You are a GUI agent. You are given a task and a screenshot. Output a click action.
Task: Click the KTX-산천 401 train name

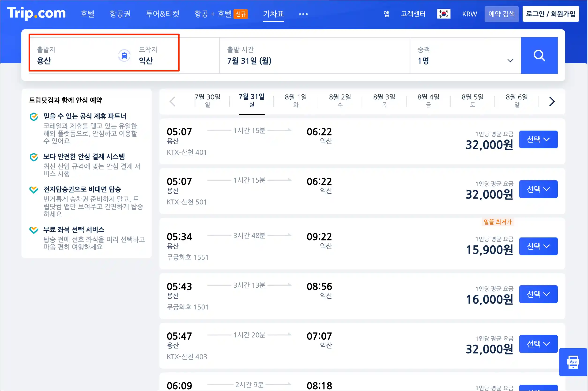tap(187, 152)
